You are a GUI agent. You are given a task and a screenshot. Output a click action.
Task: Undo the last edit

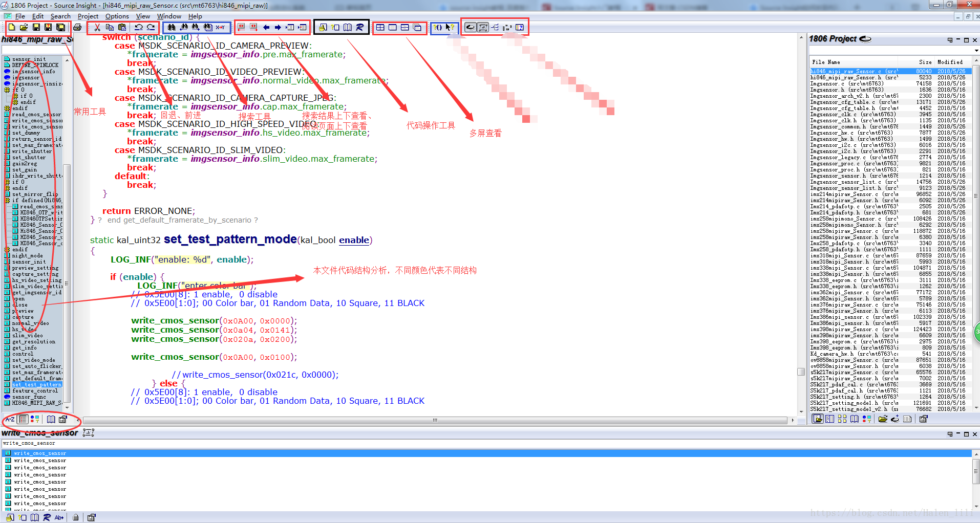(138, 27)
